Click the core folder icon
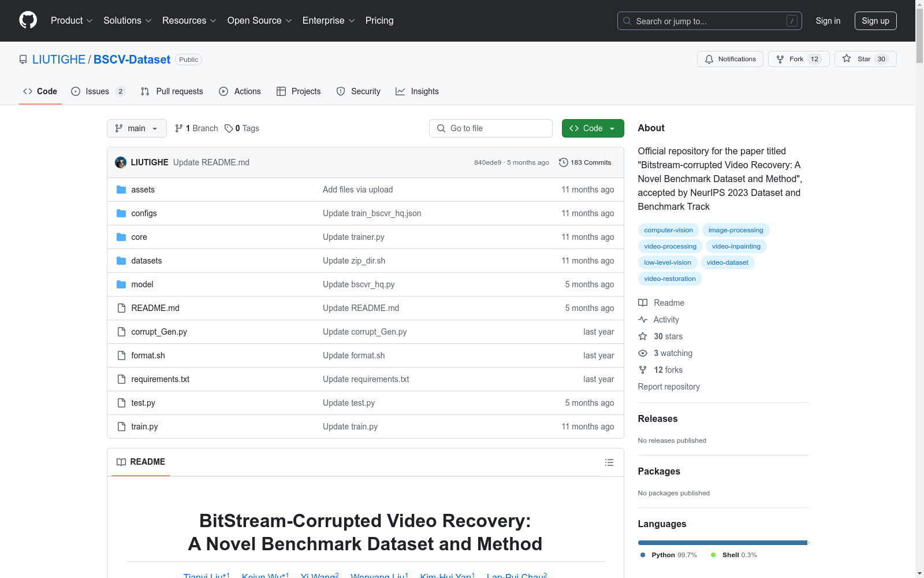 pos(121,237)
